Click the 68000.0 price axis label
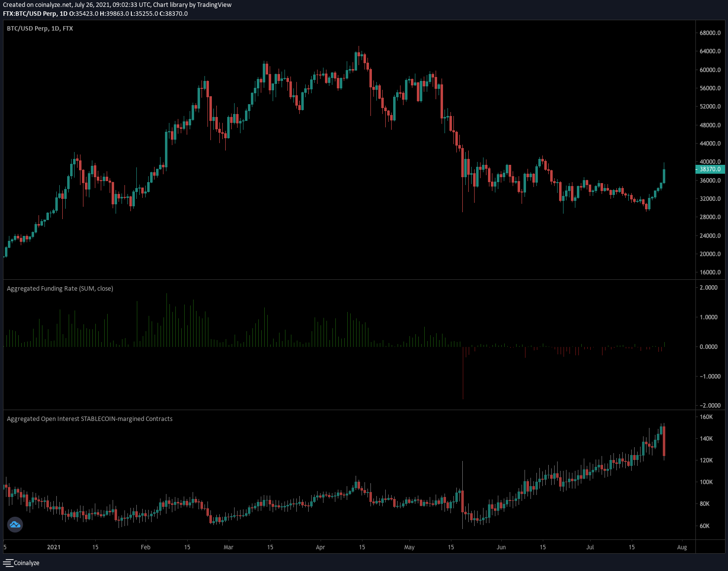 pyautogui.click(x=710, y=33)
